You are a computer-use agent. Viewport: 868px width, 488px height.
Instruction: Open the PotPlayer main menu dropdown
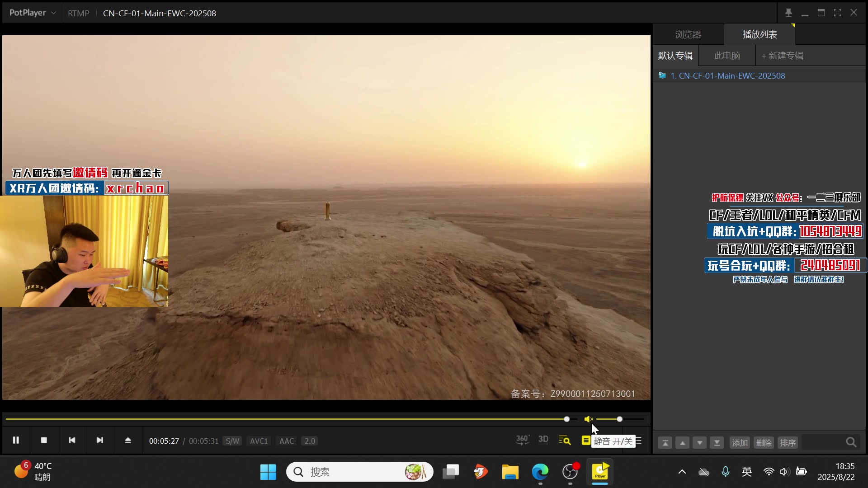point(33,13)
